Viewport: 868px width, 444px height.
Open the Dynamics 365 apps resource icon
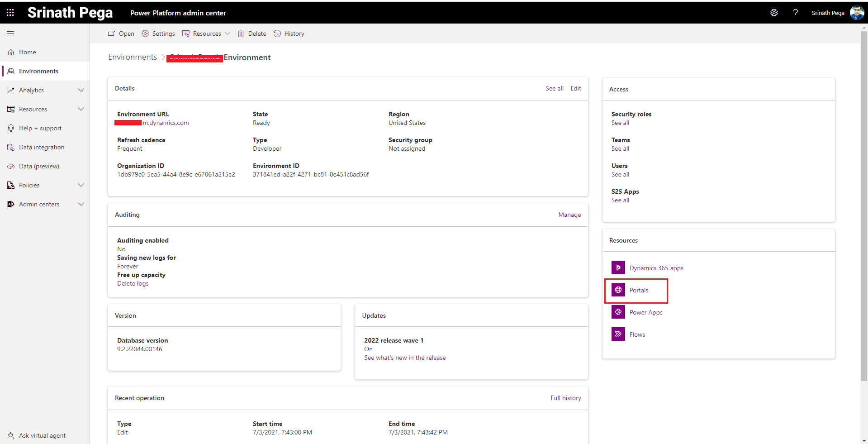[x=618, y=268]
